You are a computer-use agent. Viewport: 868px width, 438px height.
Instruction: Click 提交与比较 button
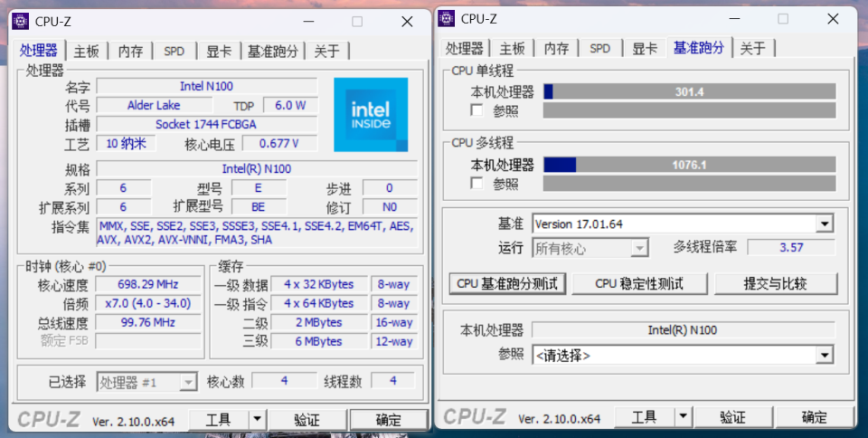(776, 283)
